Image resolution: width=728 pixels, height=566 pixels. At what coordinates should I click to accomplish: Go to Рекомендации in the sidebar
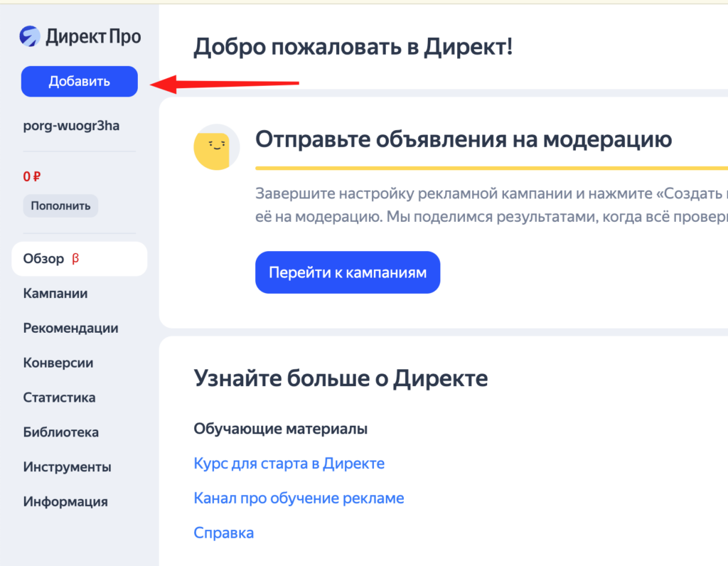pyautogui.click(x=70, y=329)
